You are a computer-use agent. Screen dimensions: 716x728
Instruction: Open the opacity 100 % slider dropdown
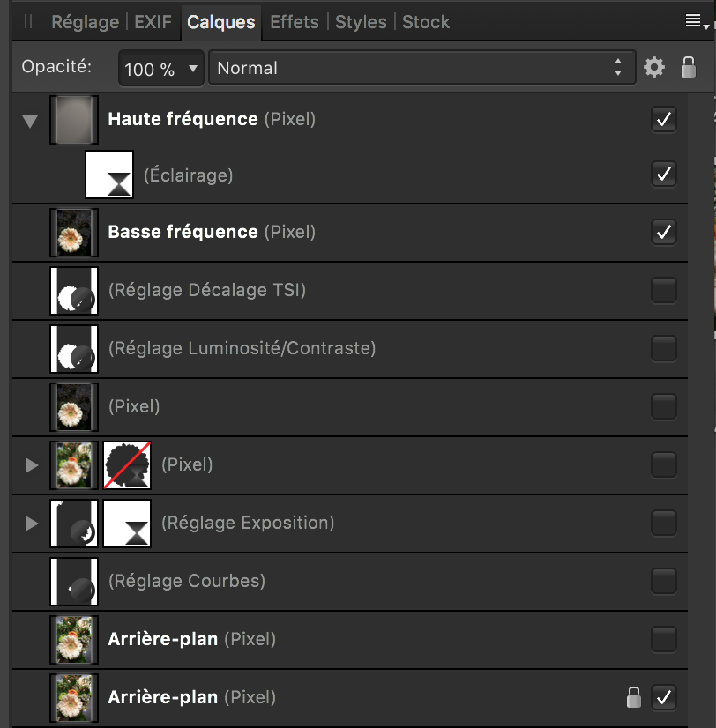coord(161,69)
